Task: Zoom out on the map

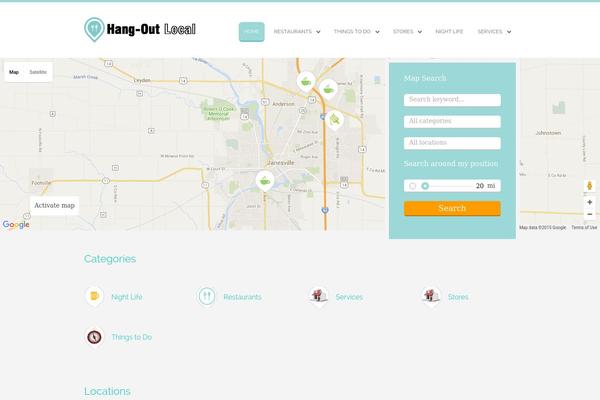Action: click(x=590, y=214)
